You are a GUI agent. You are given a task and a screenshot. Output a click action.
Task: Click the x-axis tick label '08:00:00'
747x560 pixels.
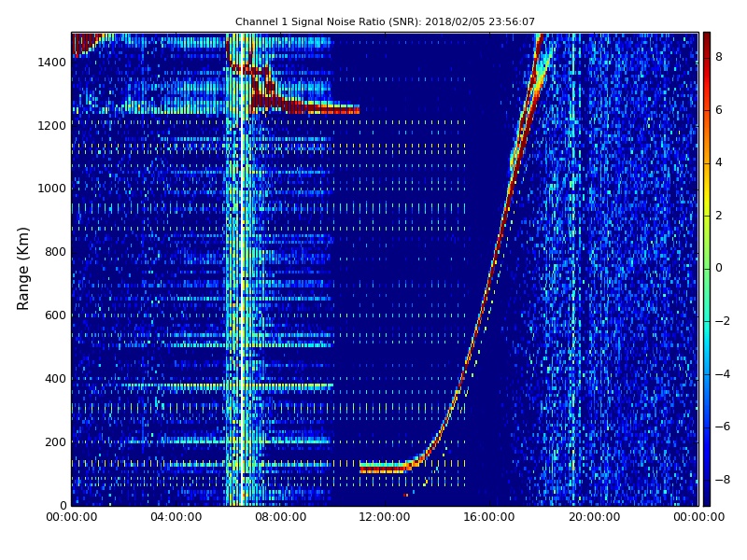(x=281, y=517)
